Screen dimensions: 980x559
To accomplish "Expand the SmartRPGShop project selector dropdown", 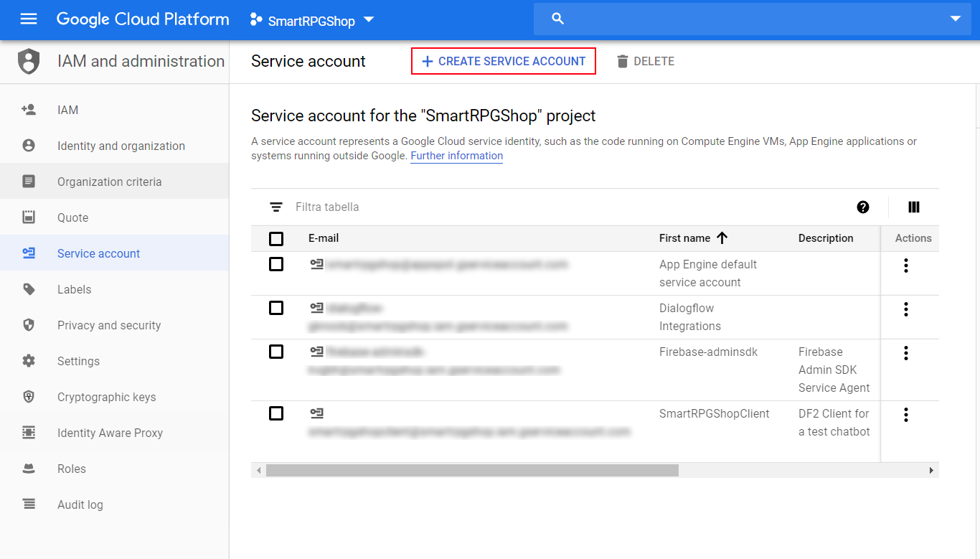I will [x=369, y=19].
